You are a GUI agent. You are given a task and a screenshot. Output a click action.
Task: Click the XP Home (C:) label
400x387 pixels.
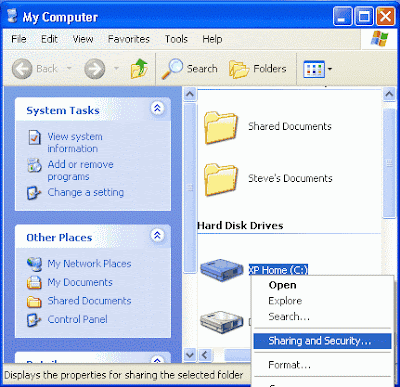click(278, 270)
